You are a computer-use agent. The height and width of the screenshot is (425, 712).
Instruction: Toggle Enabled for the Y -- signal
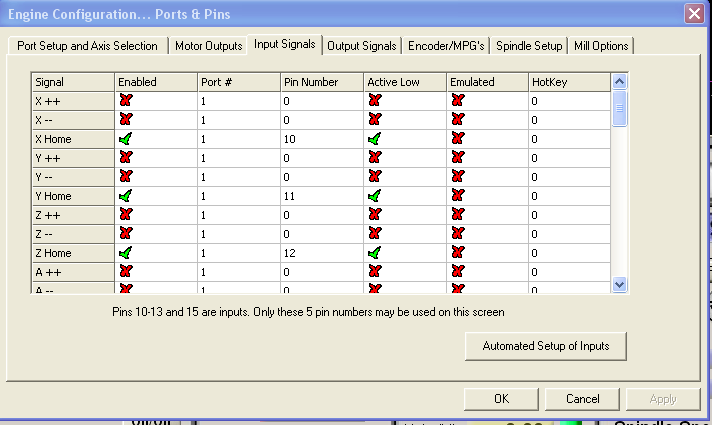tap(125, 177)
